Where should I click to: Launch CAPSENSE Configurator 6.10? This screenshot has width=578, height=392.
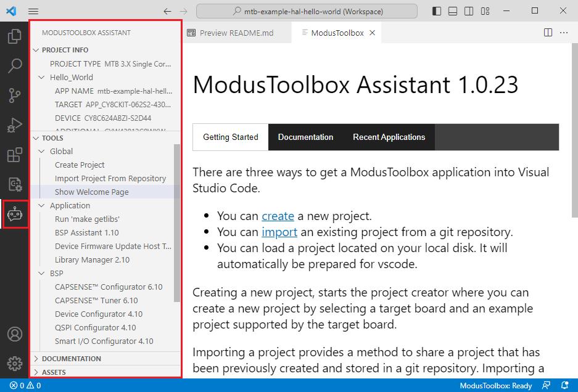tap(109, 287)
